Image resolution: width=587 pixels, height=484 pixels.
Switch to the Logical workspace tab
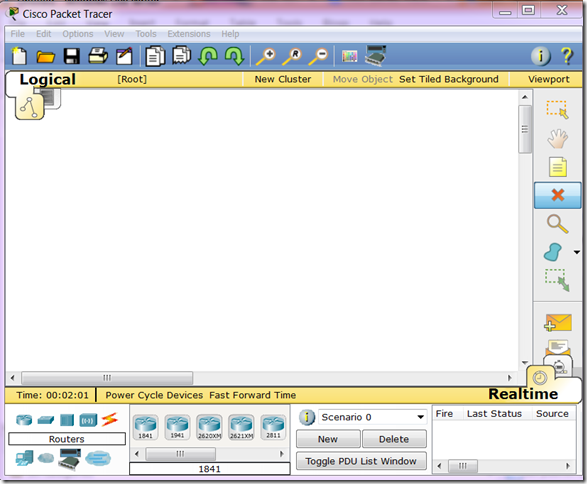(x=48, y=79)
